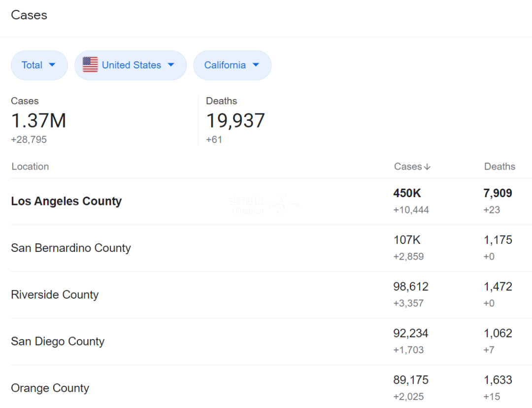Click Los Angeles County's 7,909 deaths value
Viewport: 532px width, 408px height.
click(498, 193)
